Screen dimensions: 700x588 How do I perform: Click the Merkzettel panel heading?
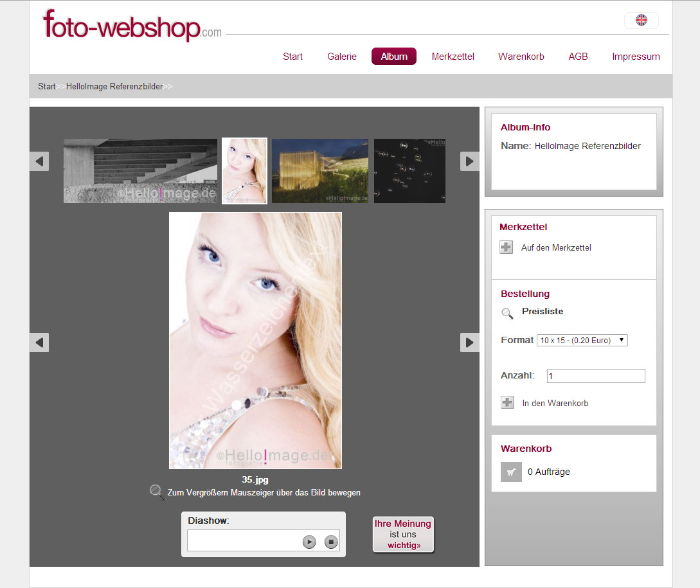tap(523, 227)
